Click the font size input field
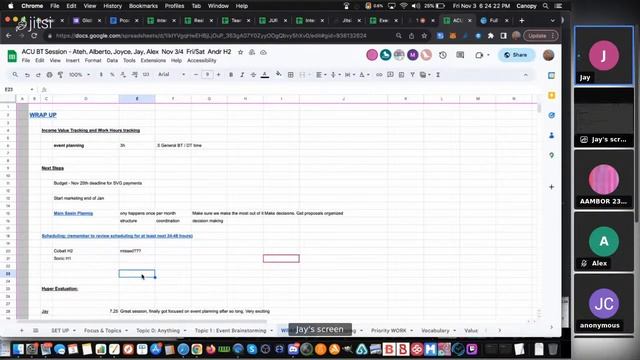 [207, 75]
